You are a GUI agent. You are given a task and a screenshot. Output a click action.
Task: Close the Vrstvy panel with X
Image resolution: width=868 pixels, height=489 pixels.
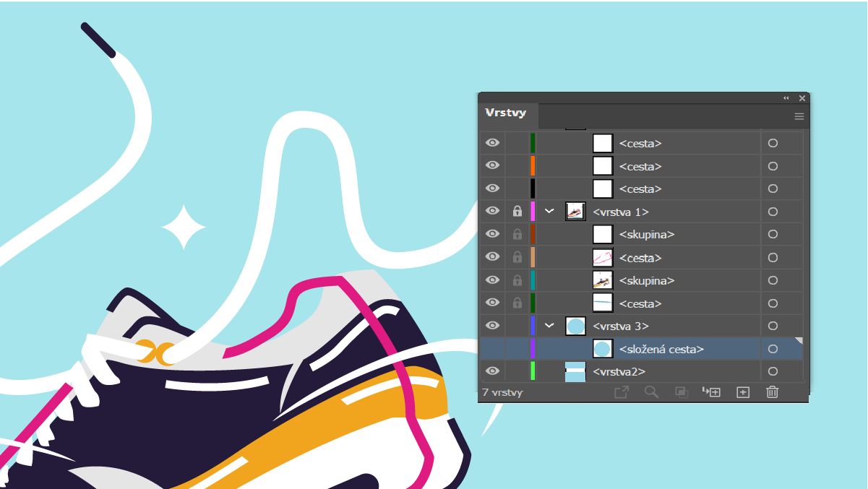802,98
